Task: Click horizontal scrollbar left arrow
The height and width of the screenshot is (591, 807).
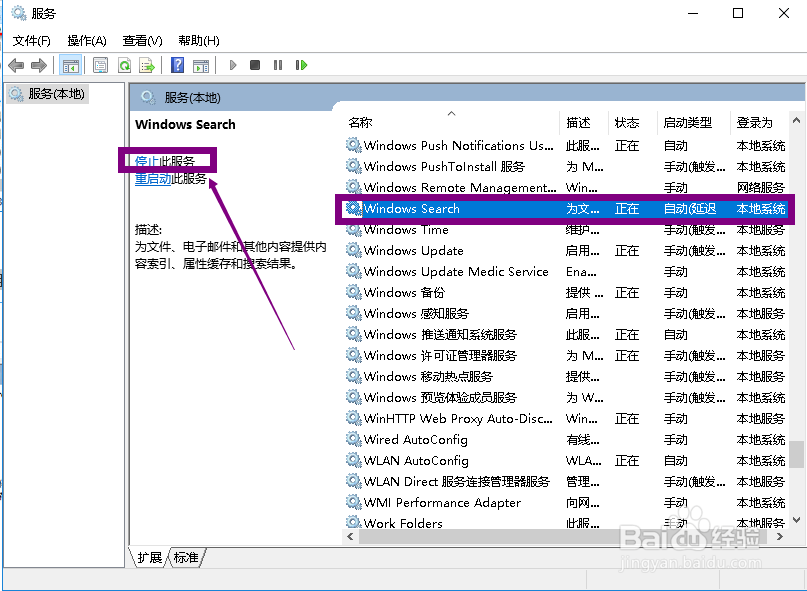Action: click(x=350, y=537)
